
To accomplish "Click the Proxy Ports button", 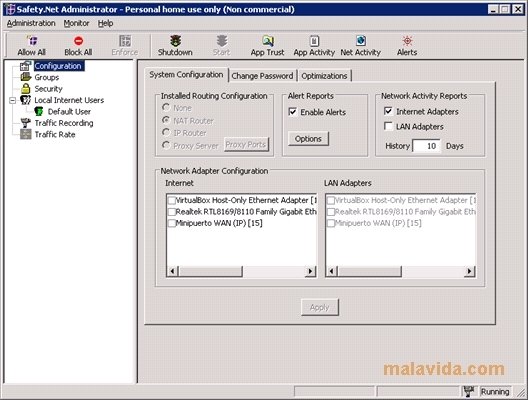I will 246,144.
